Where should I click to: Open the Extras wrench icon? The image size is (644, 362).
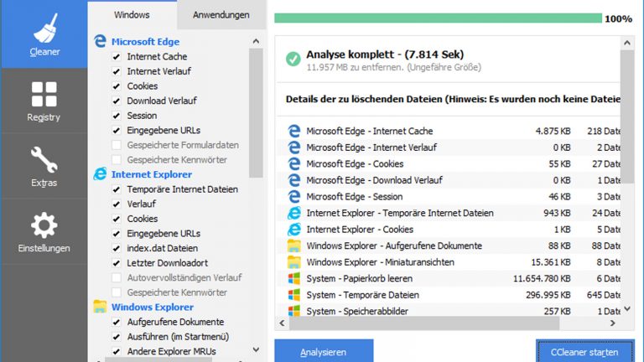(44, 160)
